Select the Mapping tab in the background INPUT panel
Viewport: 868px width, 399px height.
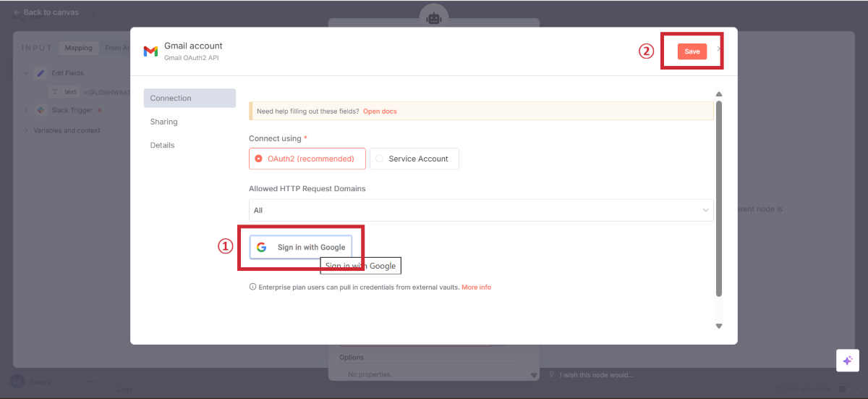(x=78, y=48)
